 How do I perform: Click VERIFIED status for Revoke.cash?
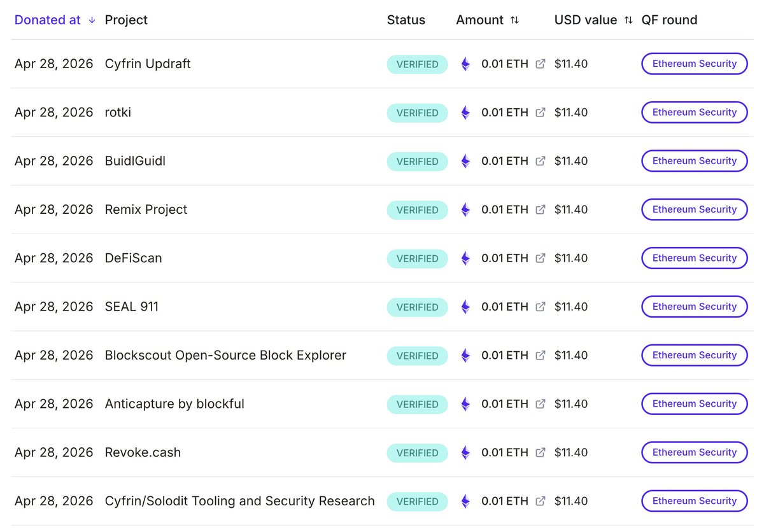coord(418,452)
